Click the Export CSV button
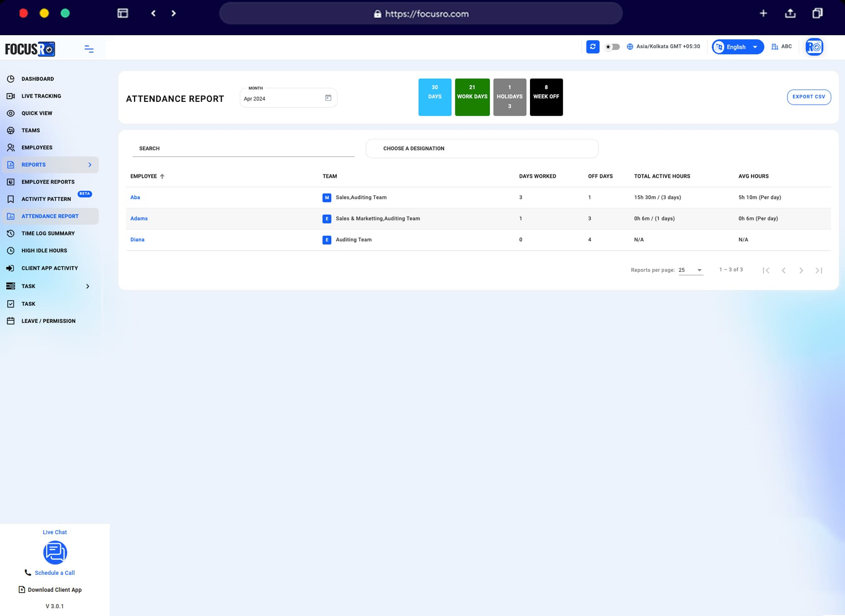Viewport: 845px width, 616px height. click(809, 97)
